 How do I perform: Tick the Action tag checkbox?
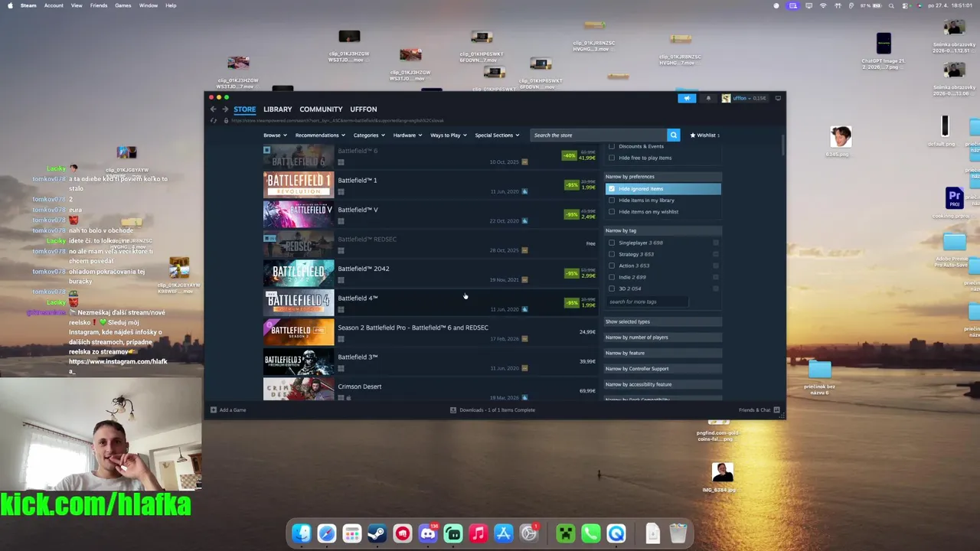(x=612, y=266)
